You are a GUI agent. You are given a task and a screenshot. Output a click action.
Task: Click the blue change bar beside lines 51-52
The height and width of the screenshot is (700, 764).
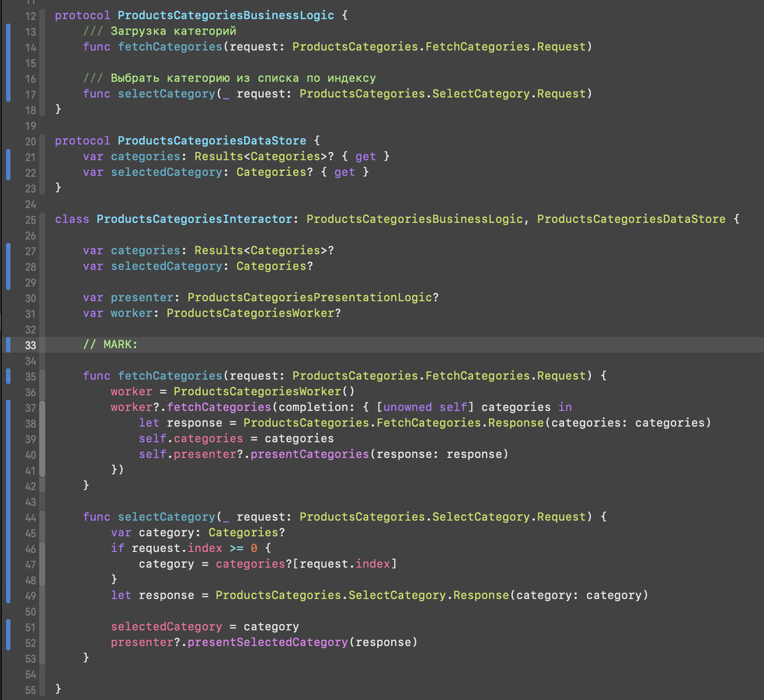tap(8, 635)
